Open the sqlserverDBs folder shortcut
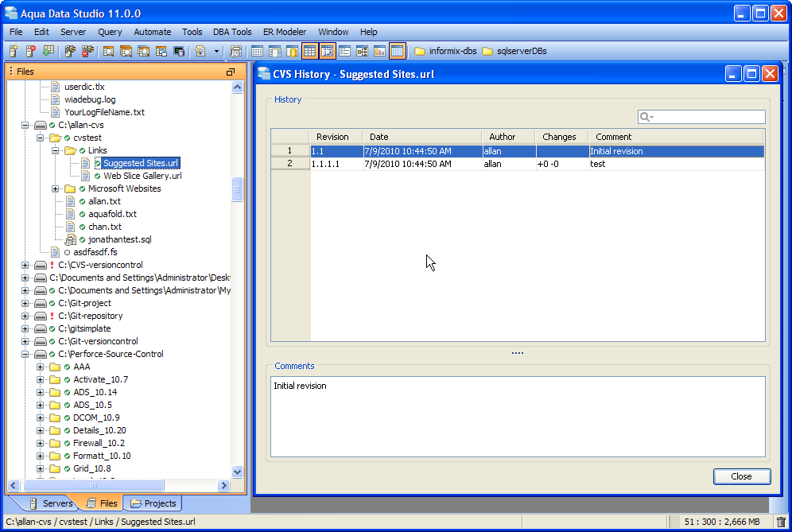792x532 pixels. (x=514, y=51)
